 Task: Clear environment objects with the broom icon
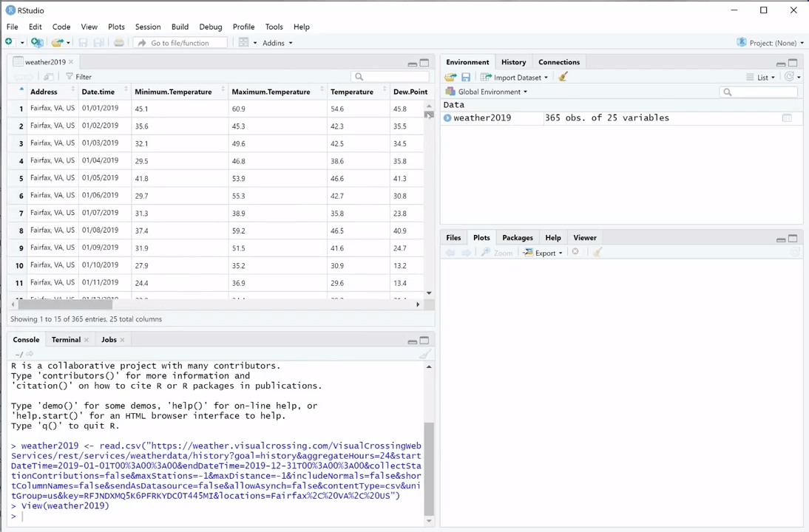click(563, 78)
